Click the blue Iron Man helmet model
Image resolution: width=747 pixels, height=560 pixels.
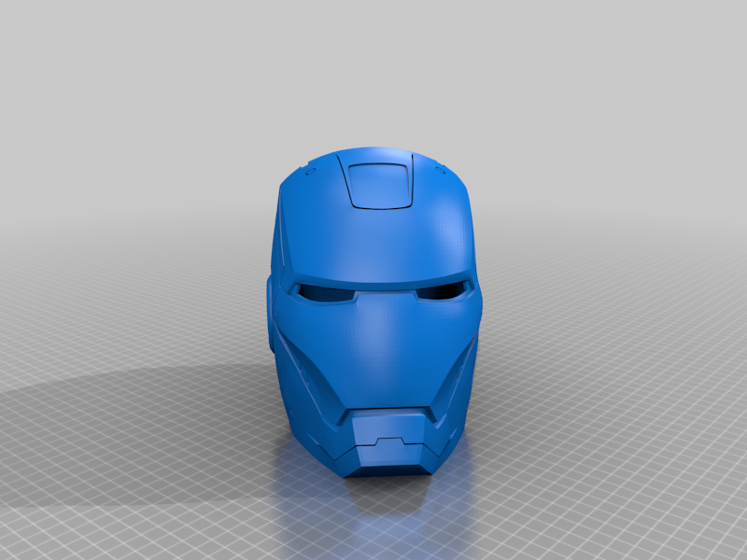[x=374, y=312]
